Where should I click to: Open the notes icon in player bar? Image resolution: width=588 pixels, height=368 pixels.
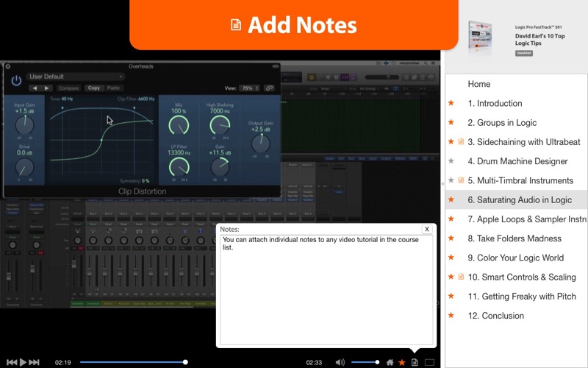[415, 362]
